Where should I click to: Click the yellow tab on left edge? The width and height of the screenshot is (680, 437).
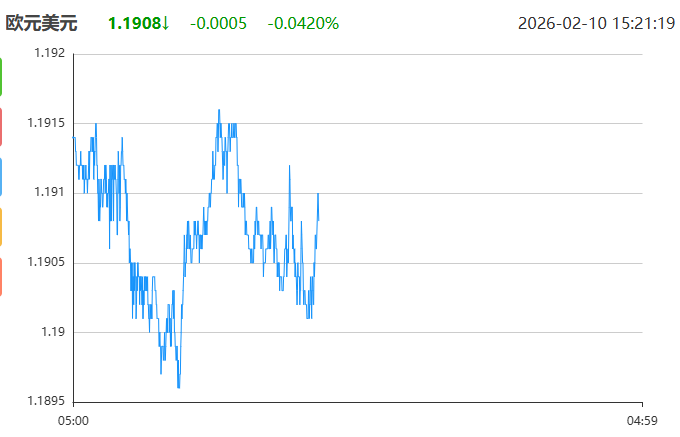[x=2, y=226]
